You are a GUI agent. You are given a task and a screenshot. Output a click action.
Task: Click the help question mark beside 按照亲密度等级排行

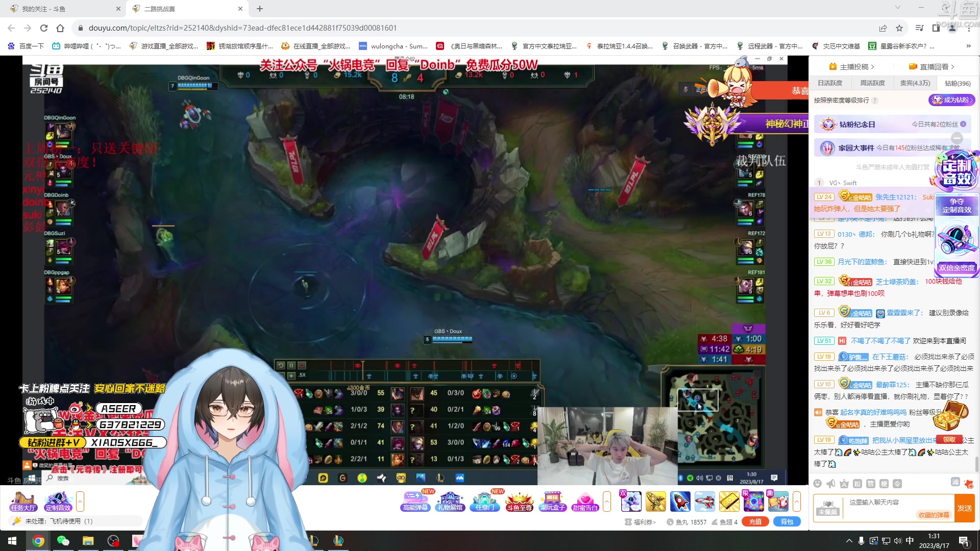click(x=875, y=101)
